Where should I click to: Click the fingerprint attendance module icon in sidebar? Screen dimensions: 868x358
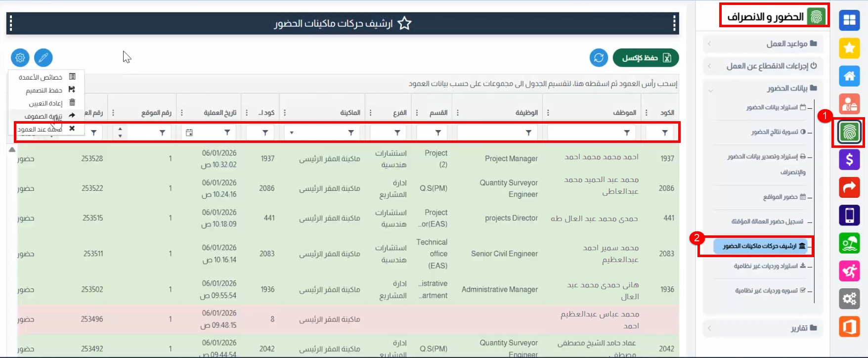[x=849, y=132]
